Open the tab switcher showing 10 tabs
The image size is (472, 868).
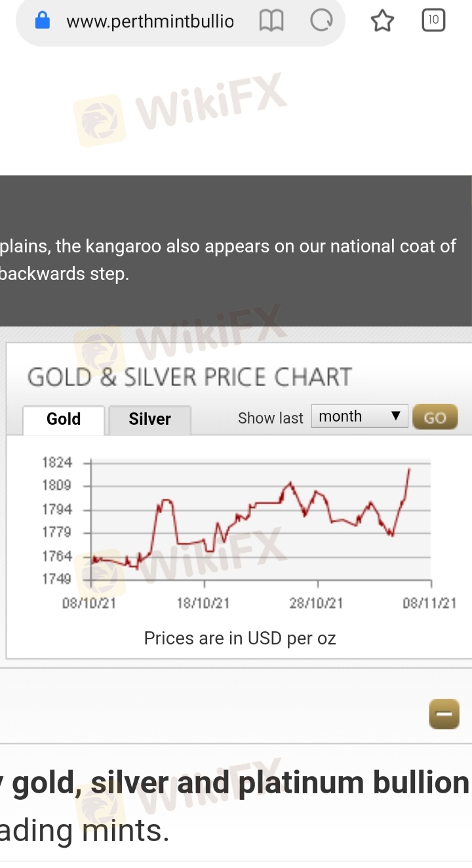(x=433, y=20)
